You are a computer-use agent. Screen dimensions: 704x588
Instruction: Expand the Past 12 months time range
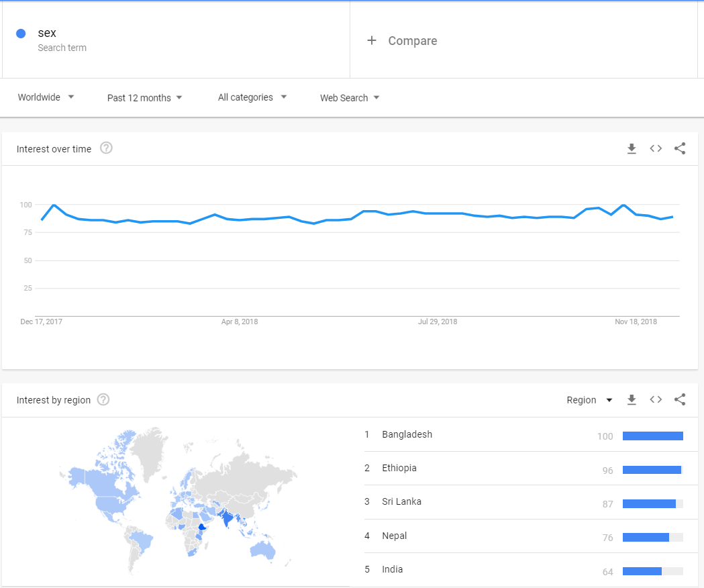144,98
